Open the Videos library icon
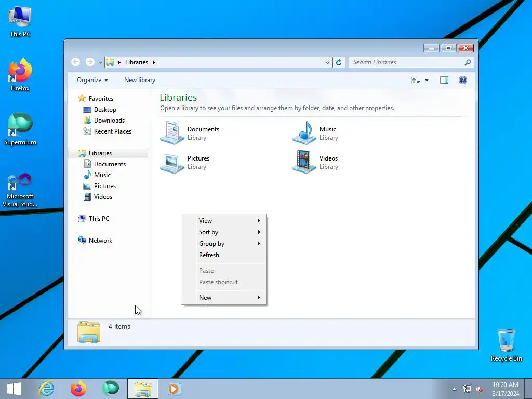The height and width of the screenshot is (399, 532). [x=304, y=162]
